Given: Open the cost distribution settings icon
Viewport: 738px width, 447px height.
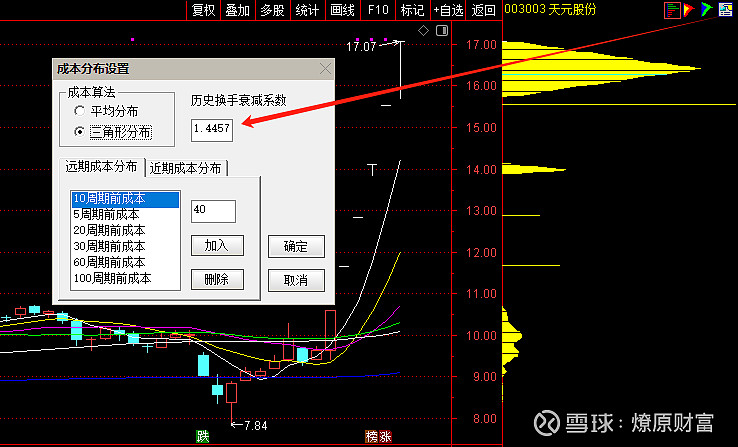Looking at the screenshot, I should click(x=725, y=9).
